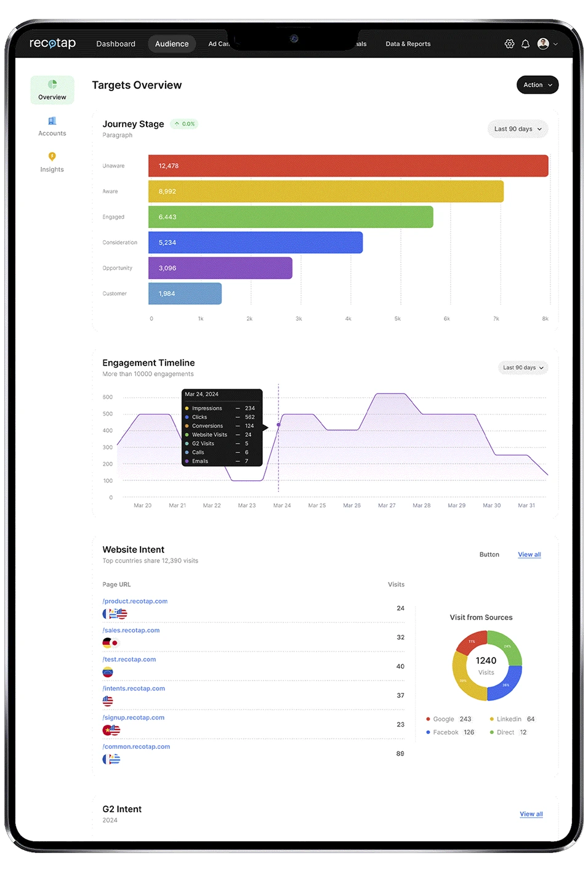Switch to the Dashboard tab

click(x=116, y=44)
